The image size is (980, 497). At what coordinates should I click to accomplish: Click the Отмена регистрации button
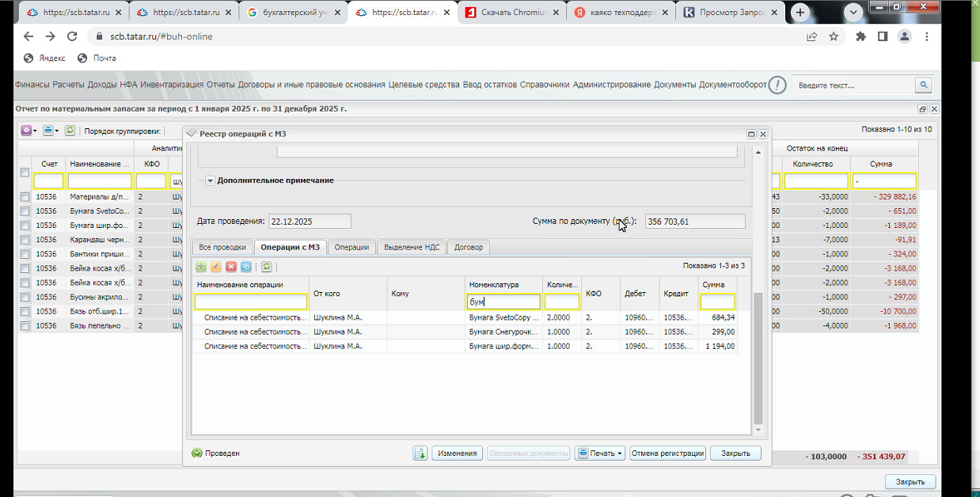pyautogui.click(x=667, y=453)
